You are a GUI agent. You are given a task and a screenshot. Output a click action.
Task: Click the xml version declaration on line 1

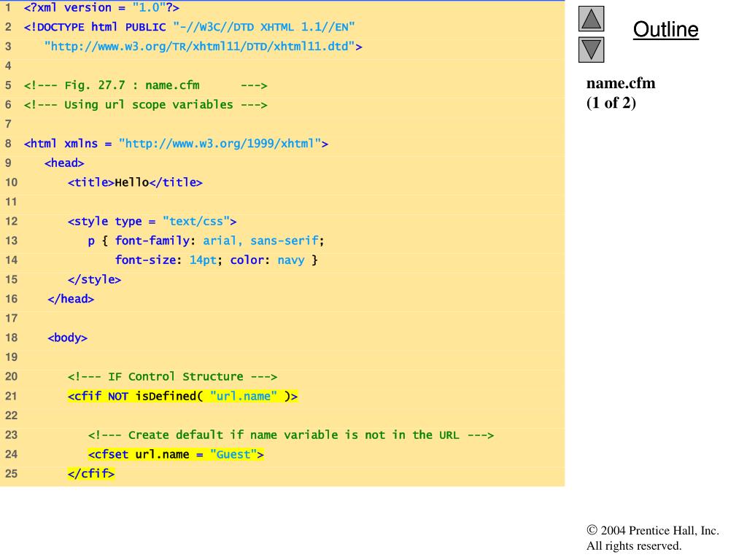coord(101,7)
